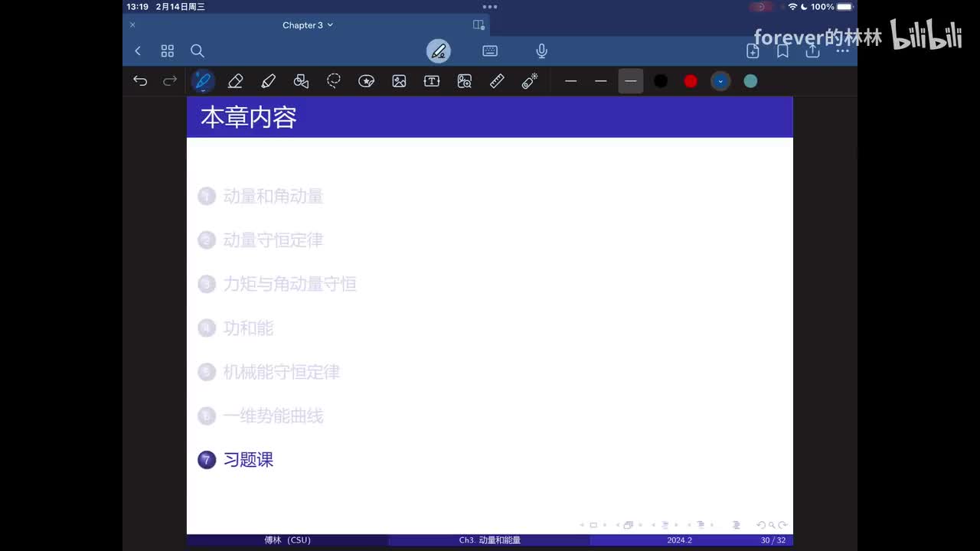This screenshot has width=980, height=551.
Task: Open the Elements sticker tool
Action: click(367, 81)
